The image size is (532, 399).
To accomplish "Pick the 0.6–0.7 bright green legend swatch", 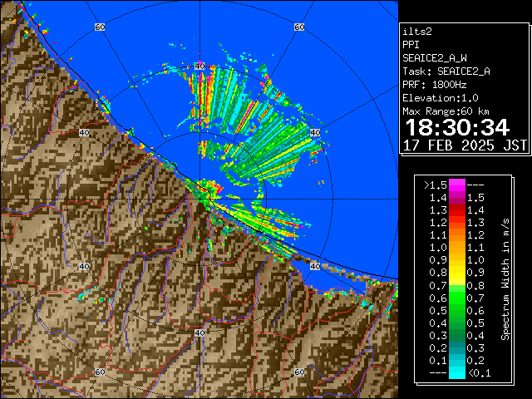I will [457, 298].
